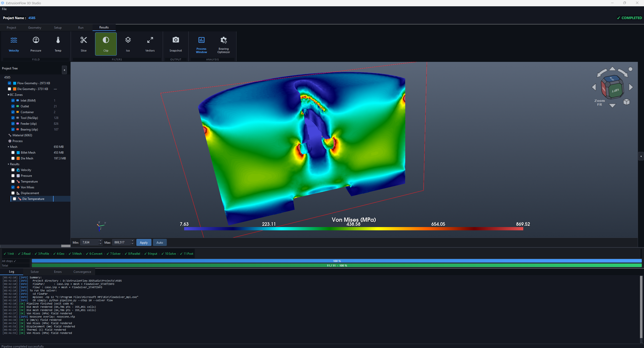Click the Apply range button
The width and height of the screenshot is (644, 348).
[144, 243]
